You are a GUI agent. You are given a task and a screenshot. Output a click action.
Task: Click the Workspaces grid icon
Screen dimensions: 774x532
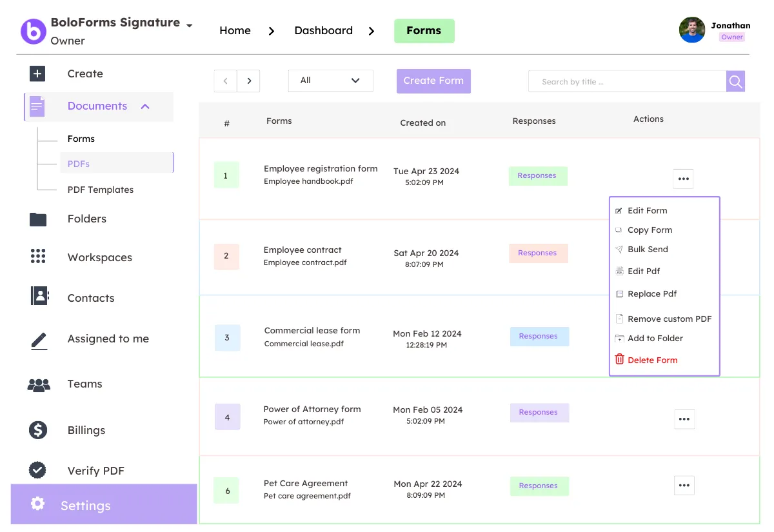pyautogui.click(x=38, y=257)
